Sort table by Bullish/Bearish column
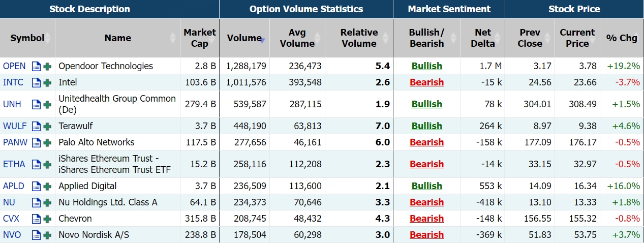 tap(426, 38)
